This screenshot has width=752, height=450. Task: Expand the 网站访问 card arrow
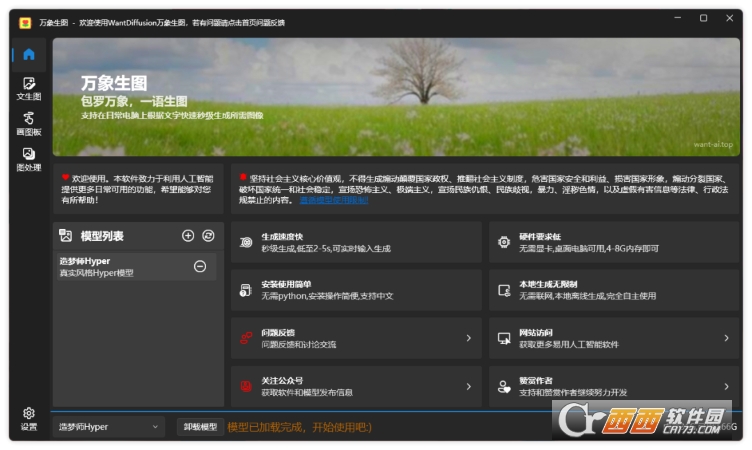click(726, 338)
